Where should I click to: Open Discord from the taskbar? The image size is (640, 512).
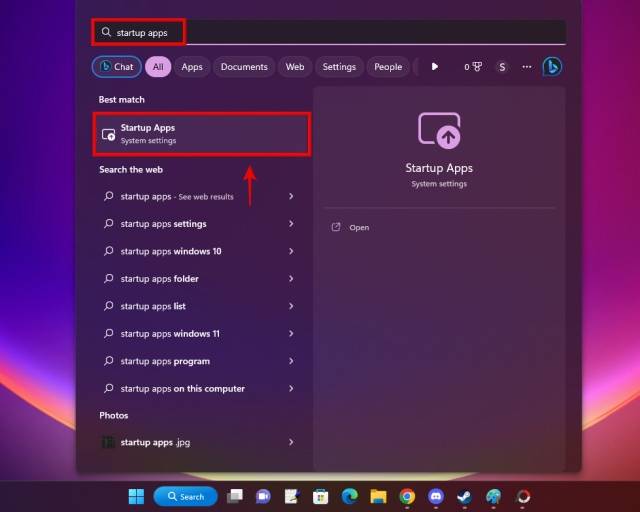click(436, 496)
